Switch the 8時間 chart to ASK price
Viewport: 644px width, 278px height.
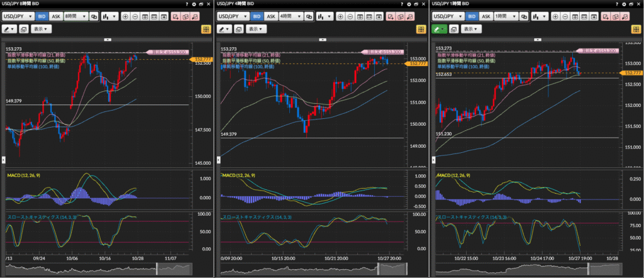click(x=56, y=16)
